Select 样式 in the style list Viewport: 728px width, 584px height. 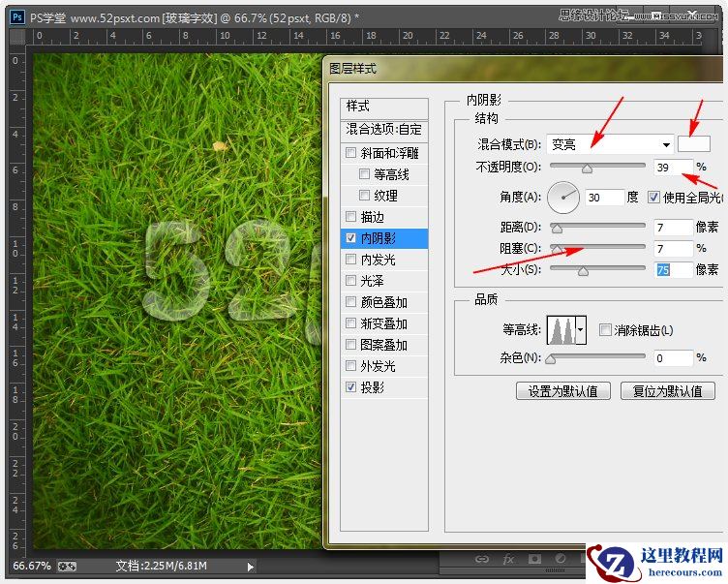coord(384,107)
